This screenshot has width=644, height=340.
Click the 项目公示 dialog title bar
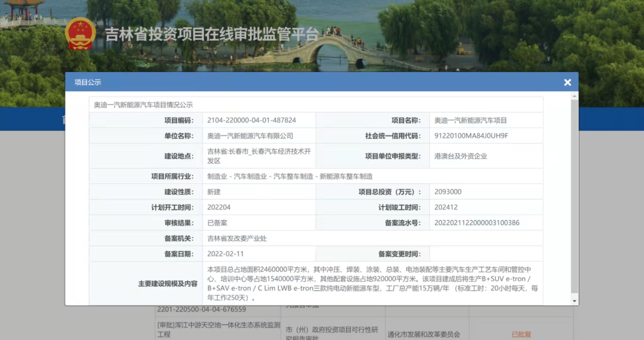pyautogui.click(x=87, y=82)
